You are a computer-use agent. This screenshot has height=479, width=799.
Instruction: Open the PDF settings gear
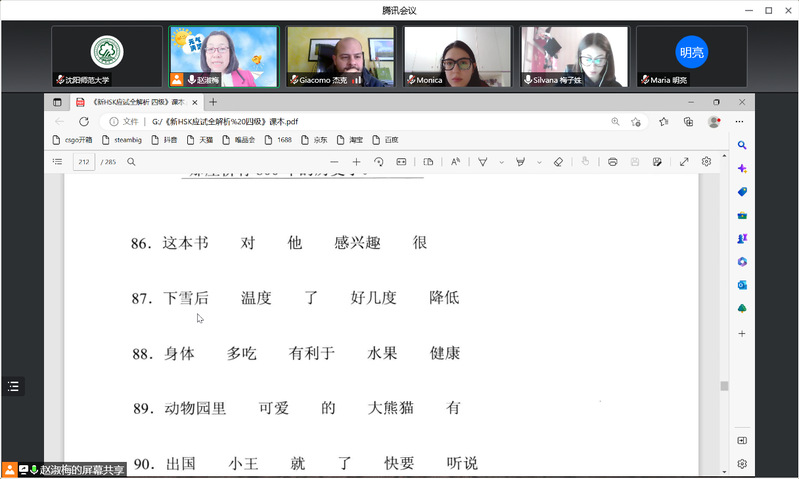[x=706, y=162]
